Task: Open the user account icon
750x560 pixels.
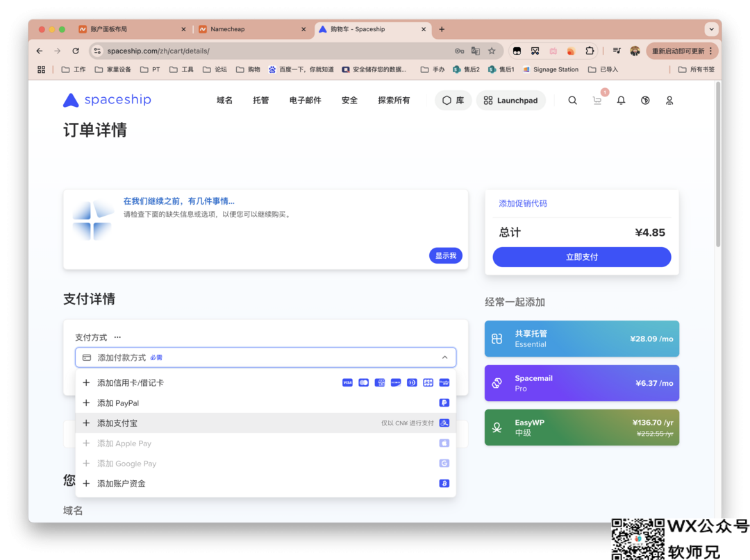Action: click(669, 101)
